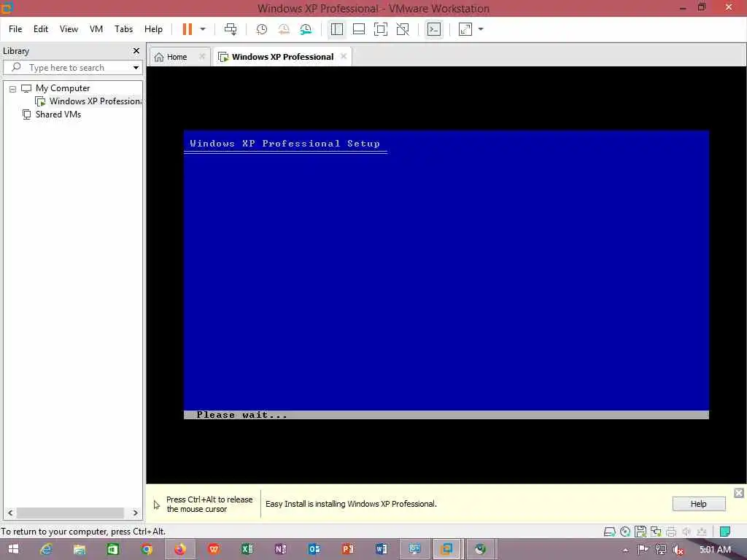
Task: Click the message log note icon
Action: [725, 532]
